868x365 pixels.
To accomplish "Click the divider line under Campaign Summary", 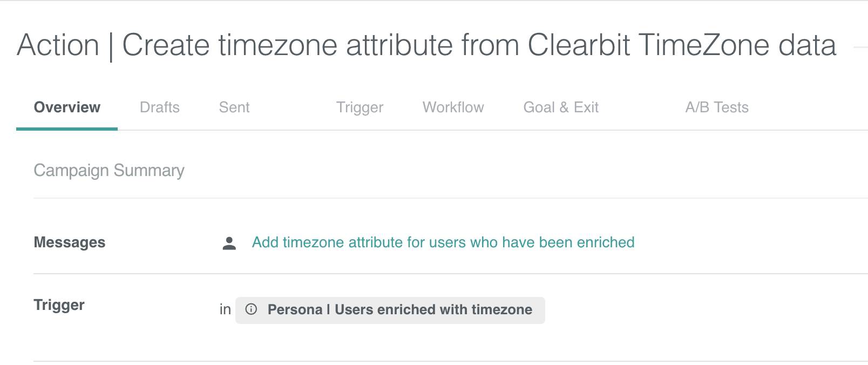I will click(451, 198).
